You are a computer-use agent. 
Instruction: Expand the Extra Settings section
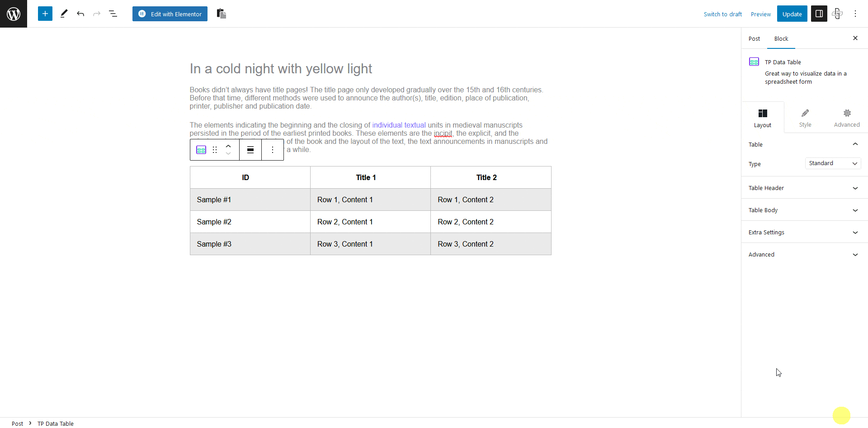[x=804, y=232]
